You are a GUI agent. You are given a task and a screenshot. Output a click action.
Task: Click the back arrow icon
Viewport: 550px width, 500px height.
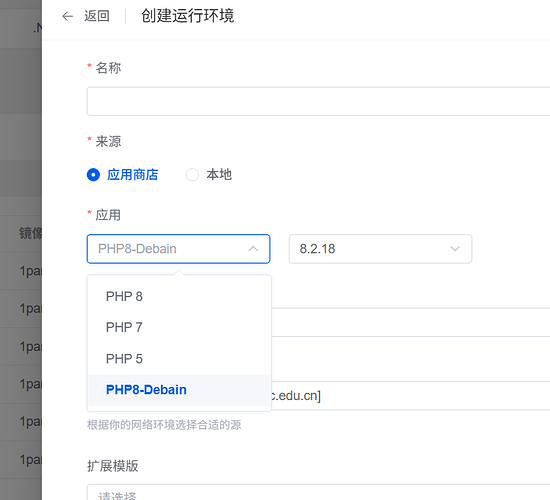point(67,16)
